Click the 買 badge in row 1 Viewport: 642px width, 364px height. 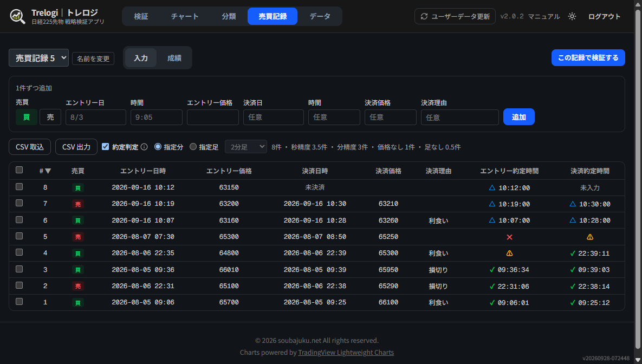pos(78,303)
